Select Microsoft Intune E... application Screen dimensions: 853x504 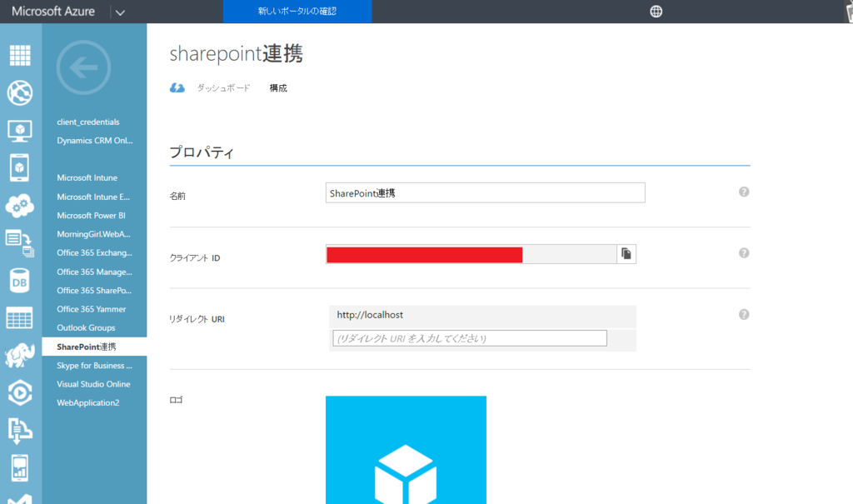pyautogui.click(x=93, y=197)
